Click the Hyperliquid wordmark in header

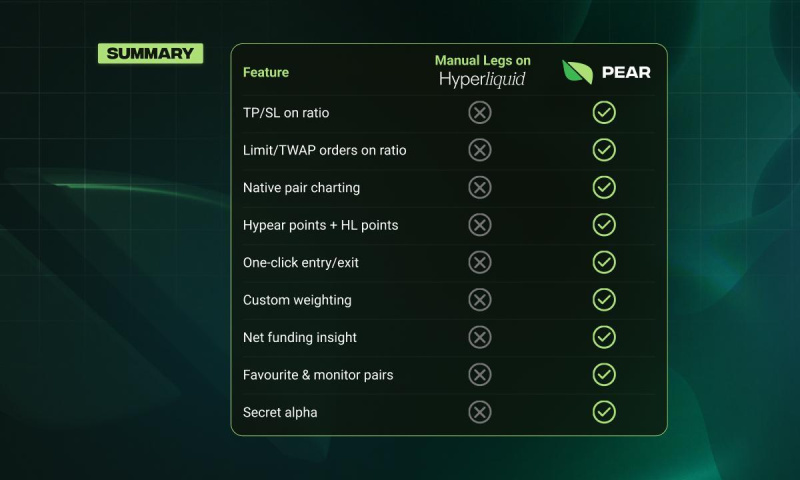[483, 80]
